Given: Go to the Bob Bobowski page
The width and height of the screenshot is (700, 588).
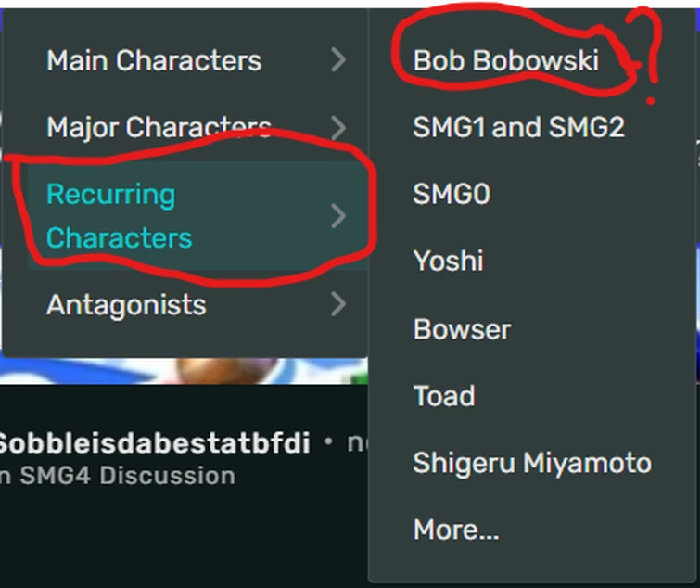Looking at the screenshot, I should 505,61.
